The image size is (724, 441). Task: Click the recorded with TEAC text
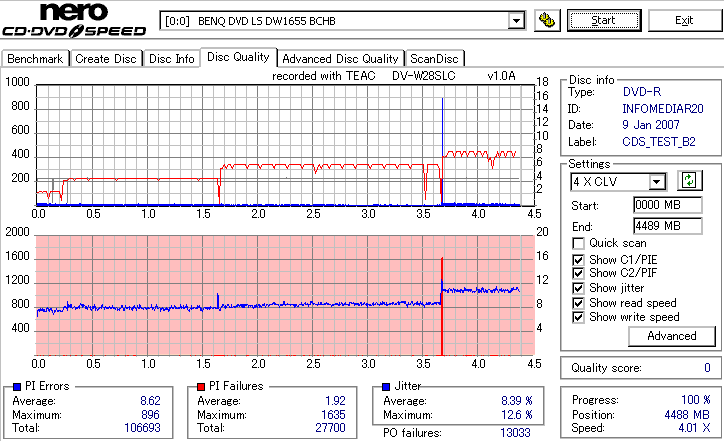point(324,76)
